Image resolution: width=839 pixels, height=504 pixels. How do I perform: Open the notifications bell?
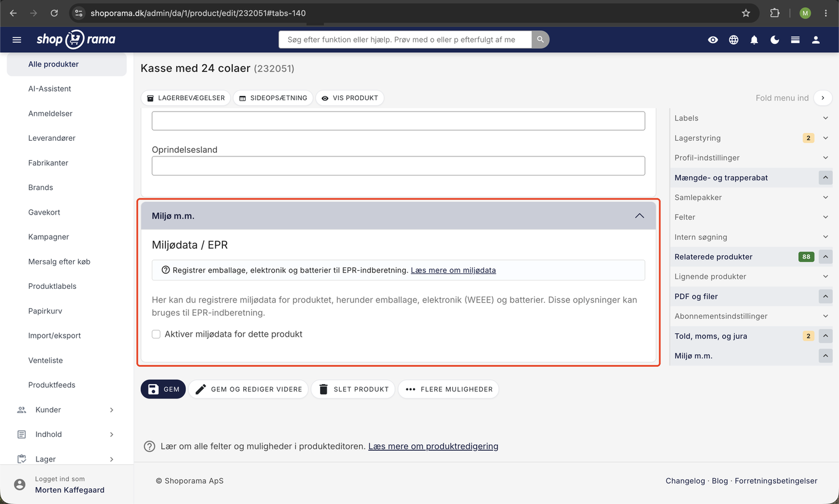click(x=754, y=40)
